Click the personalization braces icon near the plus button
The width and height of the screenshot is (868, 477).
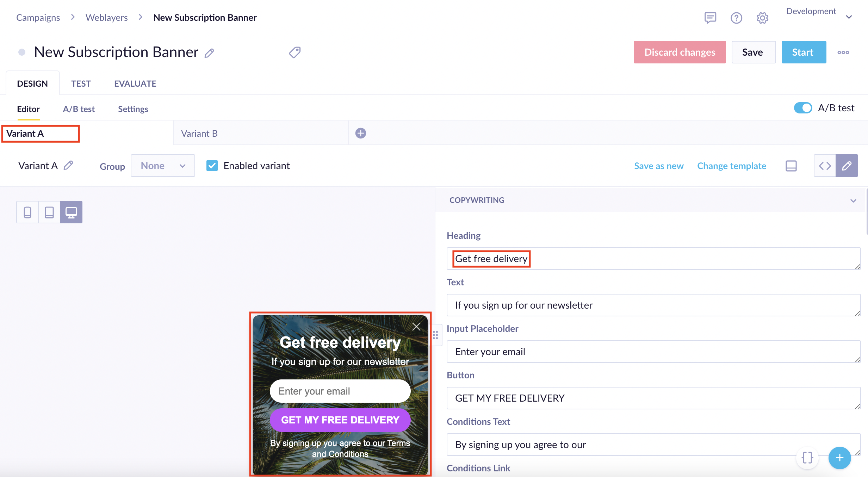click(807, 458)
